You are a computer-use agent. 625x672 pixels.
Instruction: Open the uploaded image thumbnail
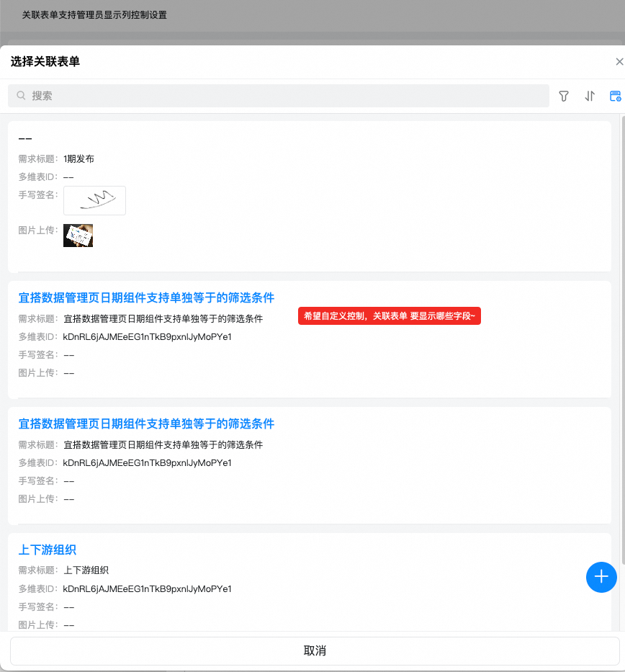[x=78, y=236]
